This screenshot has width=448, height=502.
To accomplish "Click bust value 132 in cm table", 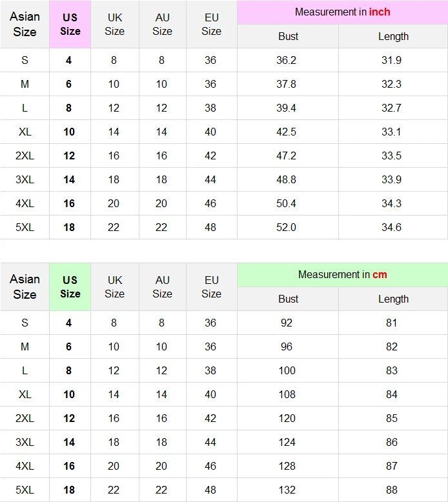I will [287, 490].
